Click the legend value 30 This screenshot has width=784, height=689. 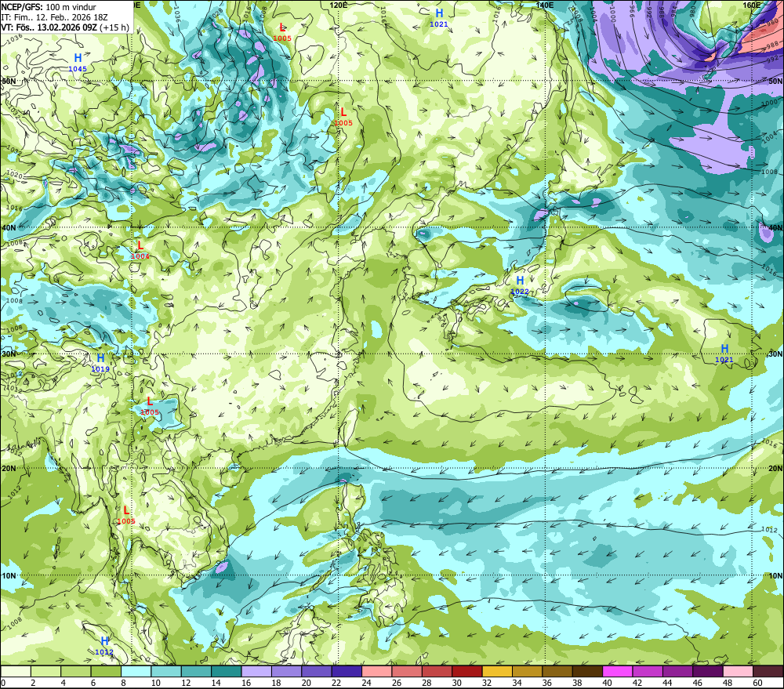click(456, 683)
